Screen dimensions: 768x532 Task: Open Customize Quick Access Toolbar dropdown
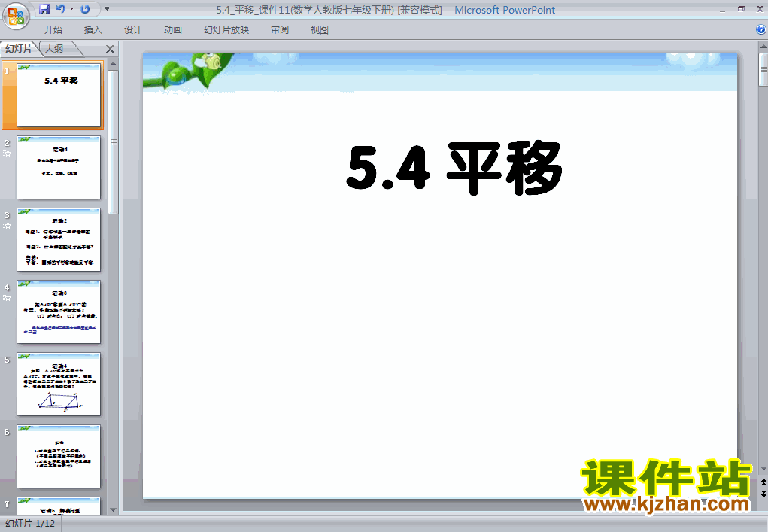[x=108, y=9]
